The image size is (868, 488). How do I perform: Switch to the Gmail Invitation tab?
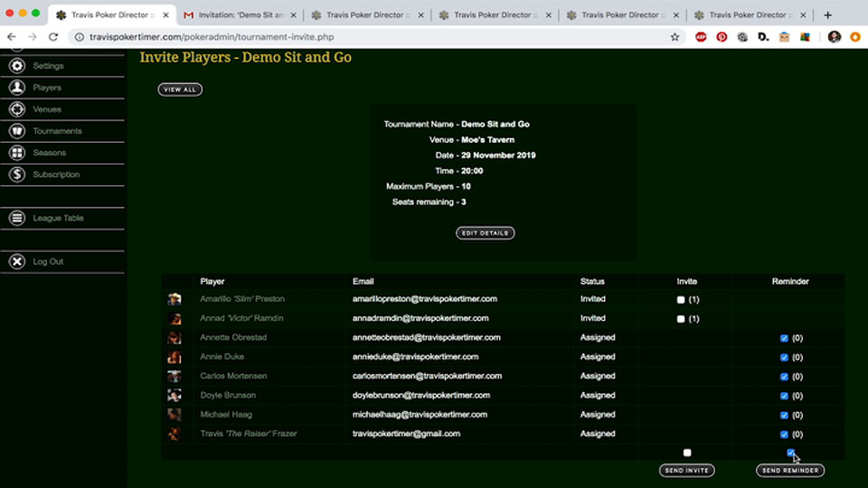pos(235,15)
